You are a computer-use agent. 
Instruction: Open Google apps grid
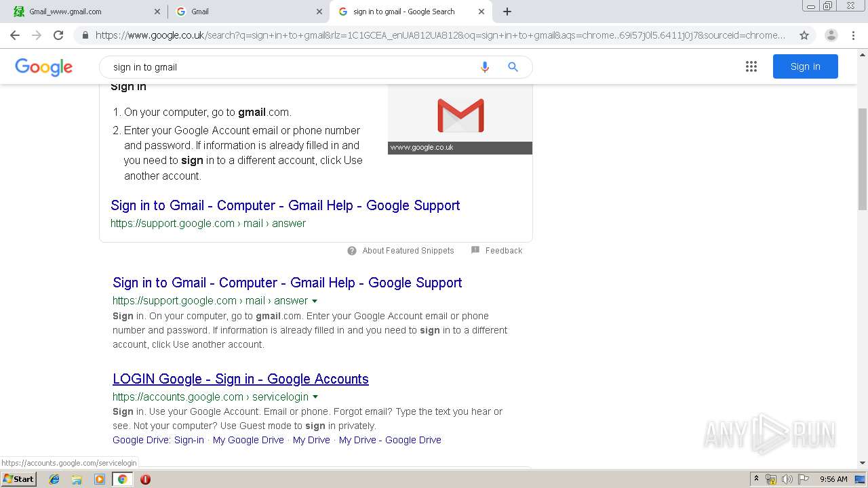tap(751, 66)
